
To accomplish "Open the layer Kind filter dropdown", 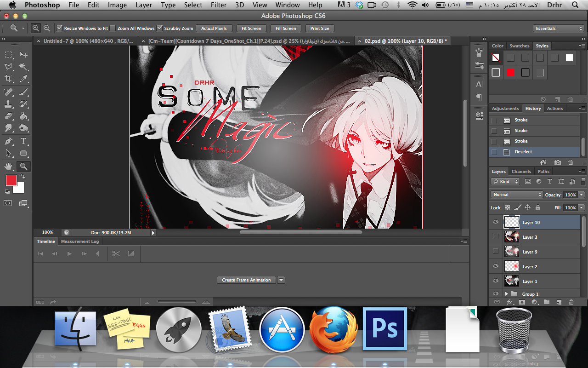I will point(505,182).
